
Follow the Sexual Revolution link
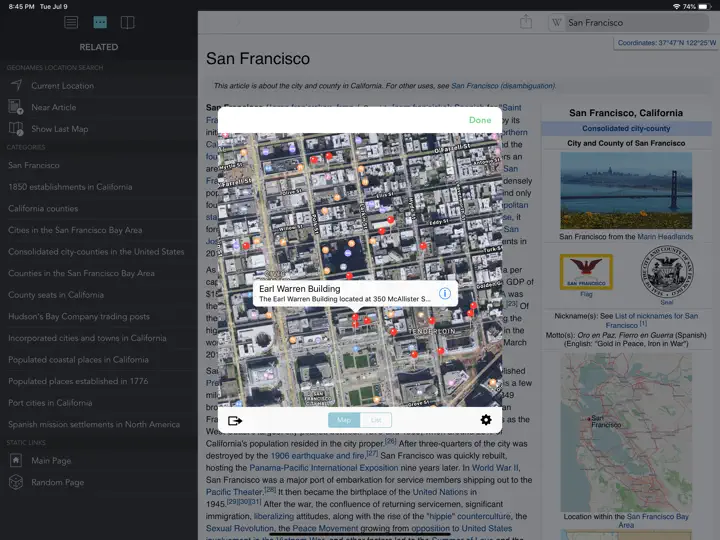239,528
